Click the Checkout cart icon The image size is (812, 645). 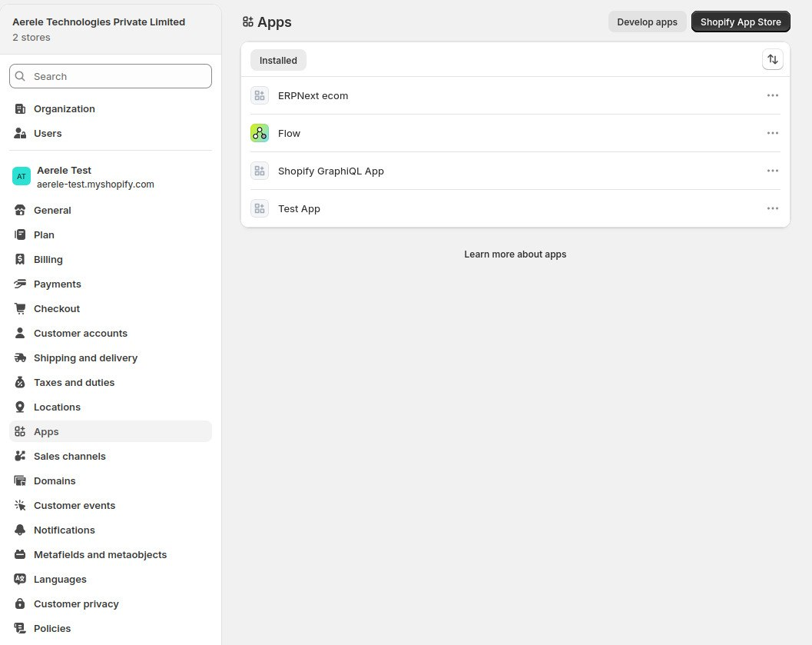click(20, 308)
